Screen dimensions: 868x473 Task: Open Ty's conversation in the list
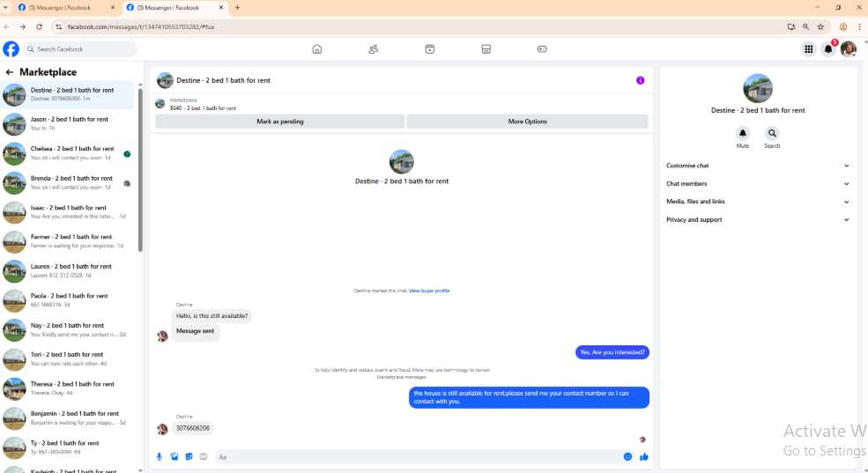pos(68,447)
